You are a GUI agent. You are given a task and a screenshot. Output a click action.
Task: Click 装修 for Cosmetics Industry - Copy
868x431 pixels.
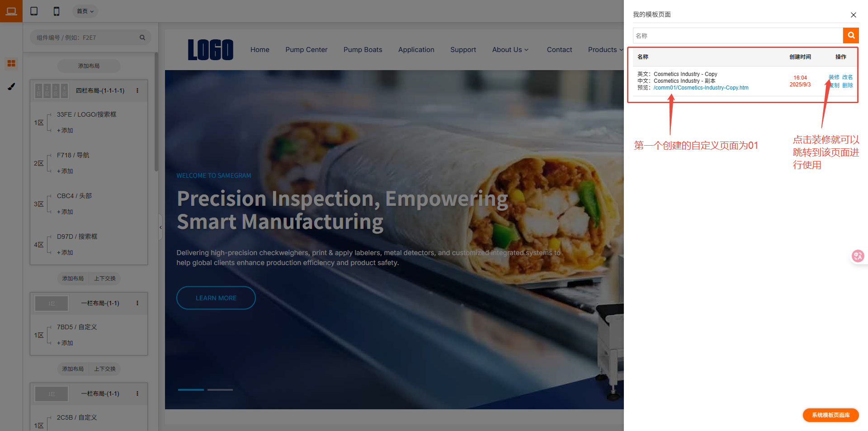[x=834, y=77]
